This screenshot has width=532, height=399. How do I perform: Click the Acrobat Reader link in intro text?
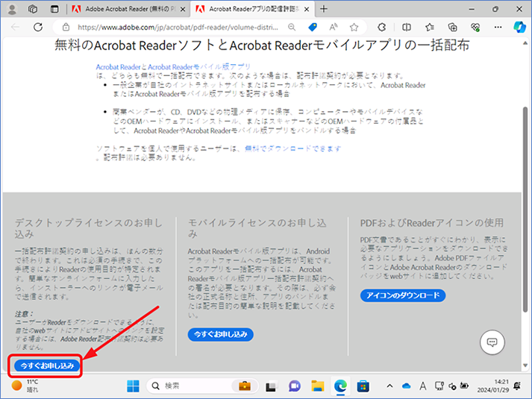coord(118,67)
